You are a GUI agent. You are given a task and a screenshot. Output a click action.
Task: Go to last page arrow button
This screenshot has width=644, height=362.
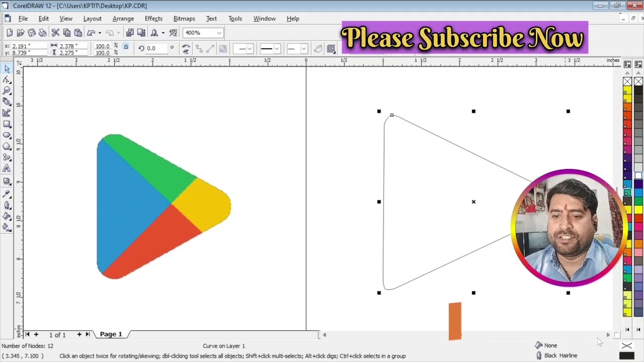88,334
